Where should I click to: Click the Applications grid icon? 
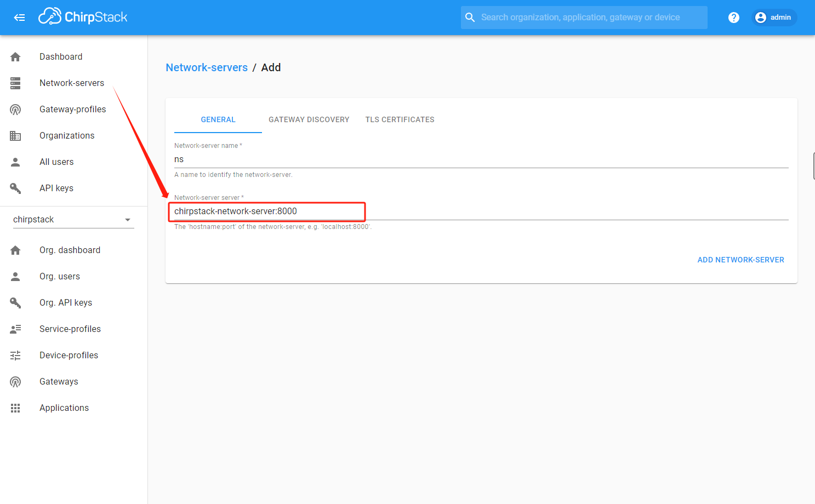[x=15, y=408]
